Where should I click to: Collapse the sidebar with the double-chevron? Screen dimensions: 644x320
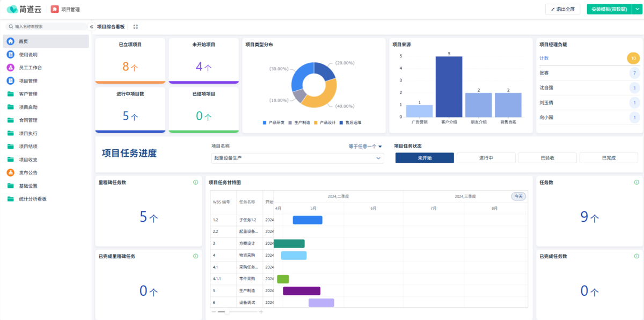(x=91, y=26)
